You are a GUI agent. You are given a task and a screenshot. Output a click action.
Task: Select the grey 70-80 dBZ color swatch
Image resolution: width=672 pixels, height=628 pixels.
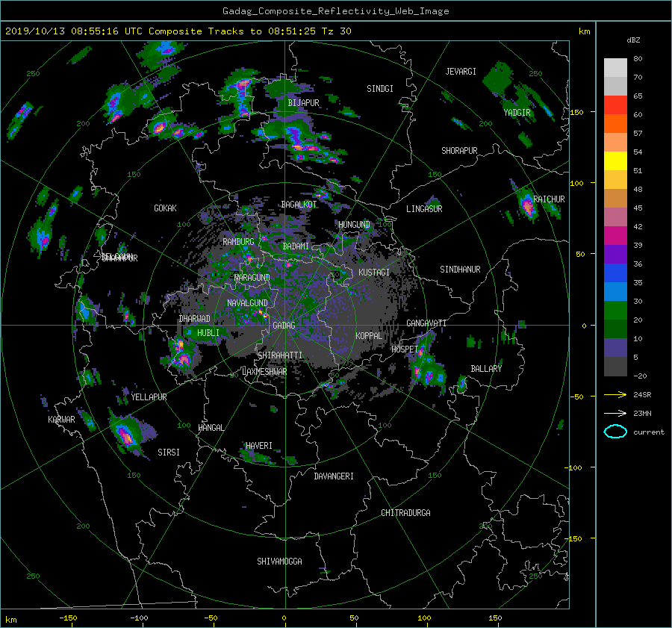click(x=615, y=67)
